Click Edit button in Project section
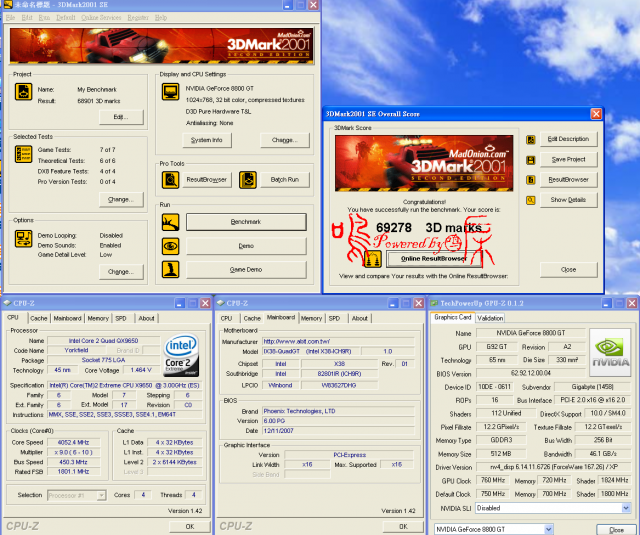 point(121,117)
